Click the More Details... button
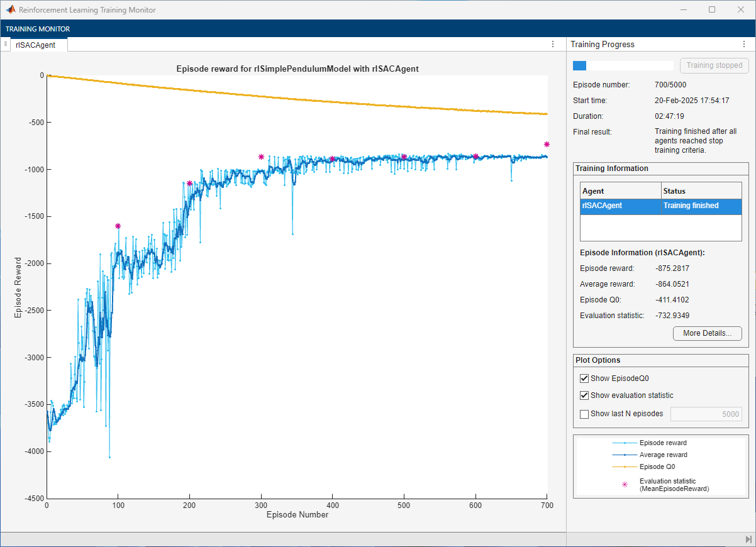 click(708, 333)
